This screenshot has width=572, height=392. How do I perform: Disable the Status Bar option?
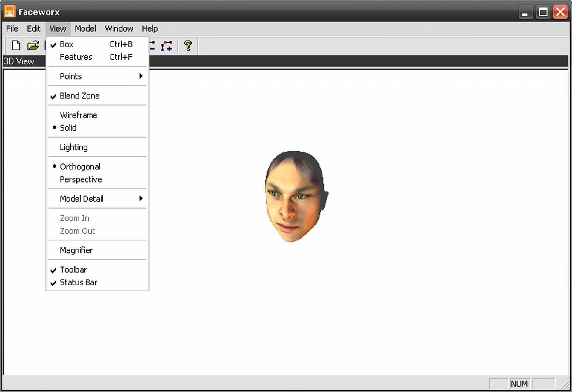78,282
